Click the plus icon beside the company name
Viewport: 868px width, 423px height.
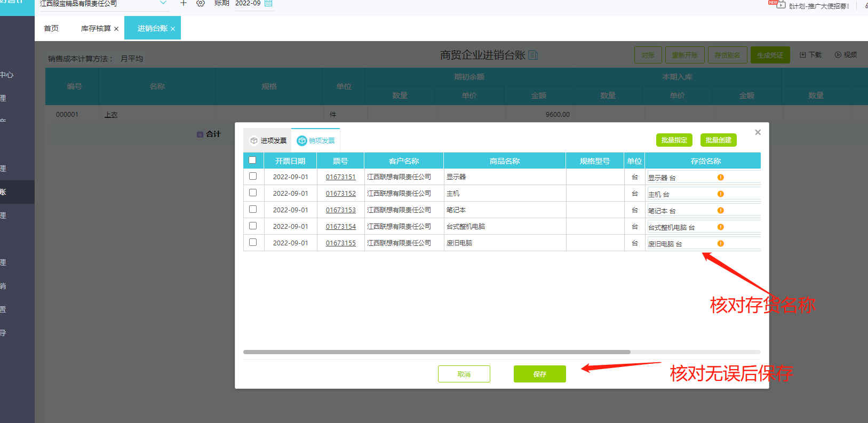[184, 3]
